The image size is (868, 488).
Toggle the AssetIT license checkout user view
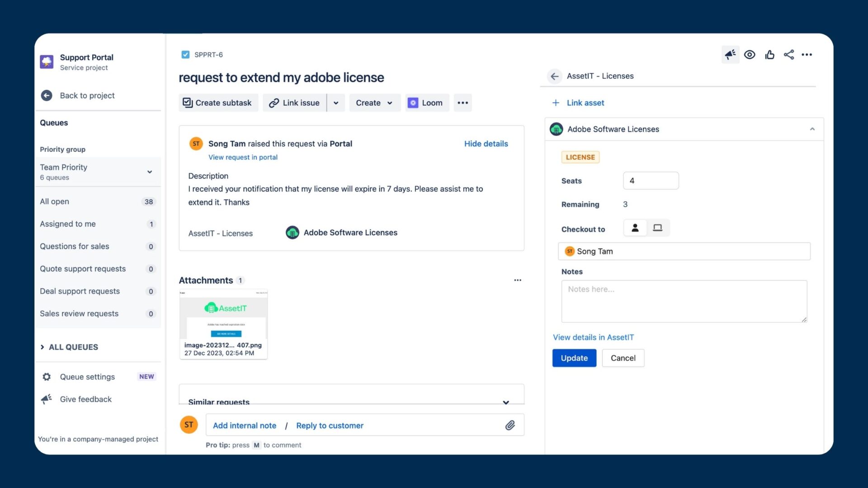pos(634,228)
